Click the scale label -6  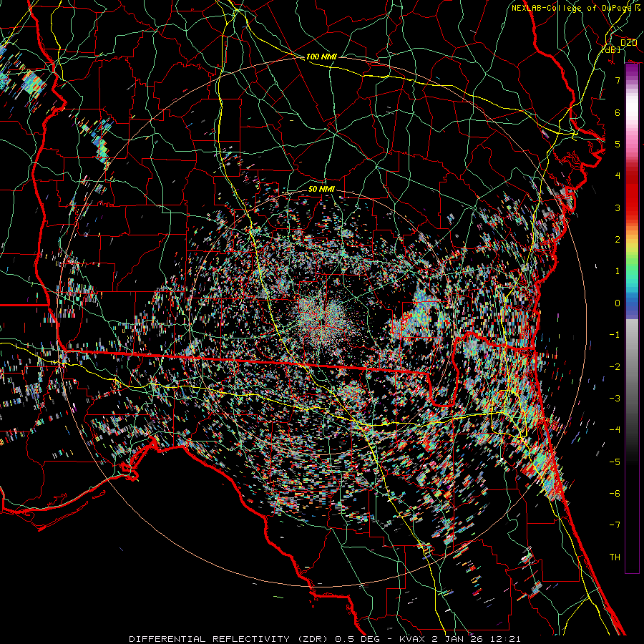615,494
